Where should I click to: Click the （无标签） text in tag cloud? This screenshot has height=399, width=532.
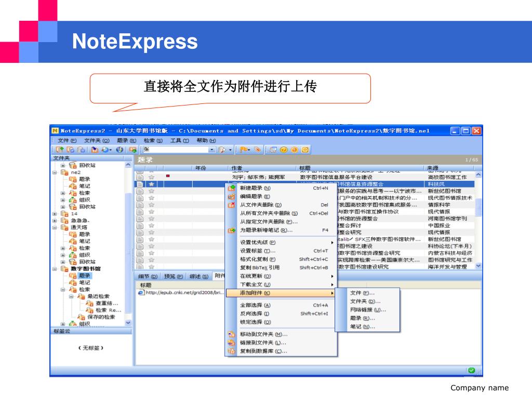pos(90,348)
